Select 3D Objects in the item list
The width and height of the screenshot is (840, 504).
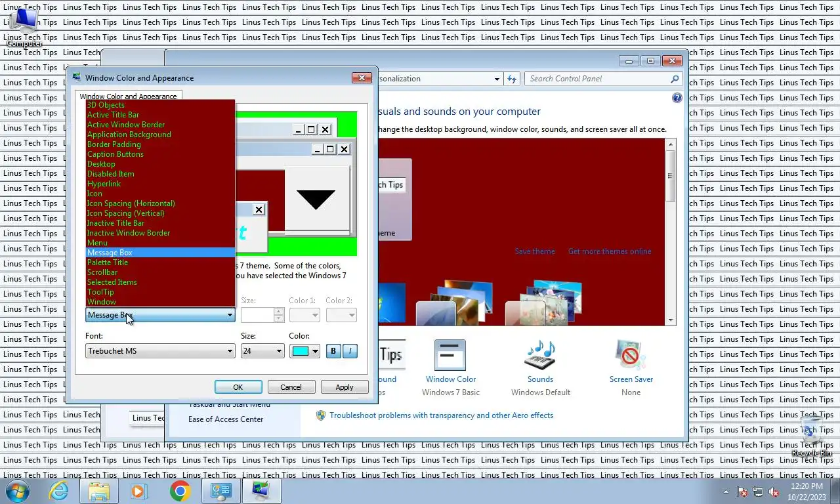[160, 105]
